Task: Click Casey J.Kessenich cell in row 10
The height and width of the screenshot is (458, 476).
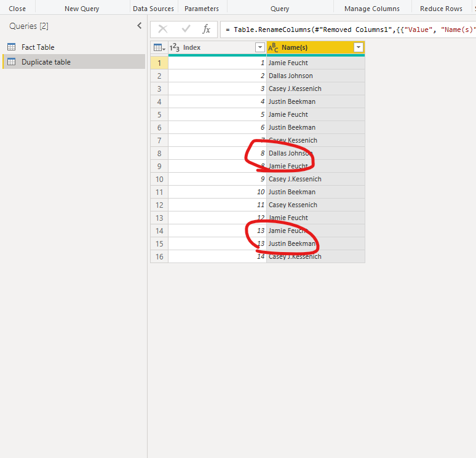Action: pos(315,179)
